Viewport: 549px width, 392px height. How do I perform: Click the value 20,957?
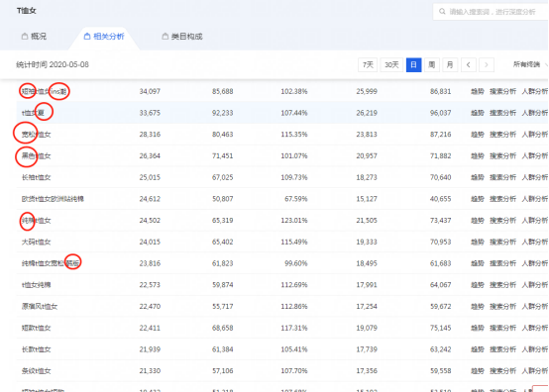coord(367,156)
